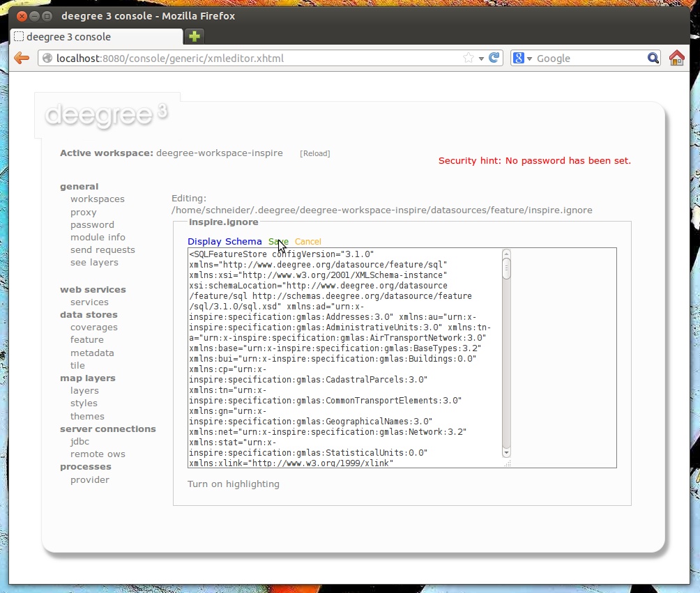
Task: Open the dropdown arrow next to the bookmark star
Action: tap(482, 58)
